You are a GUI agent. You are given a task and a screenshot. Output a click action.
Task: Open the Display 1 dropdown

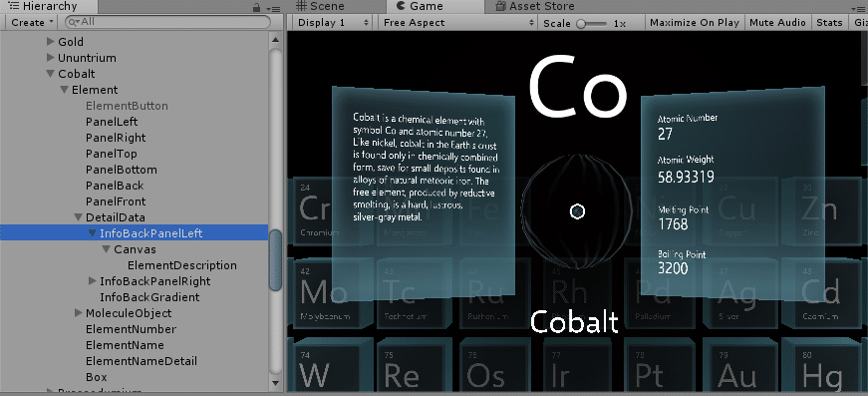pyautogui.click(x=333, y=23)
